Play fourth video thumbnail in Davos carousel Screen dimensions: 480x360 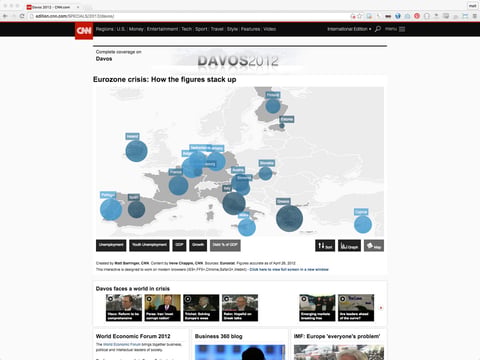tap(240, 308)
